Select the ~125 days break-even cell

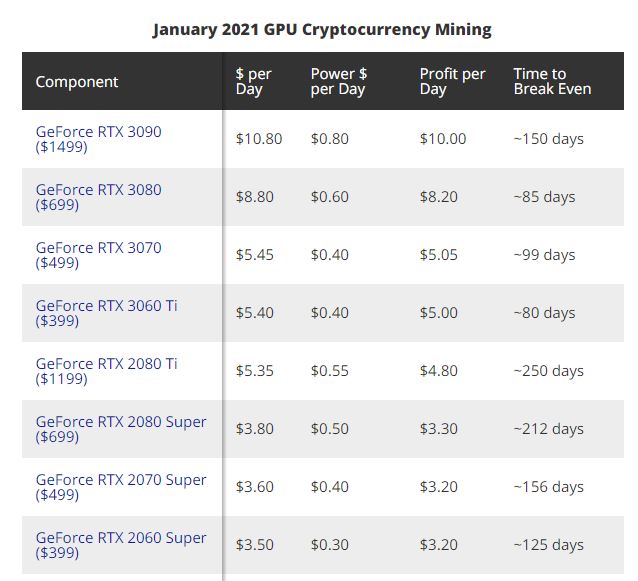coord(548,545)
